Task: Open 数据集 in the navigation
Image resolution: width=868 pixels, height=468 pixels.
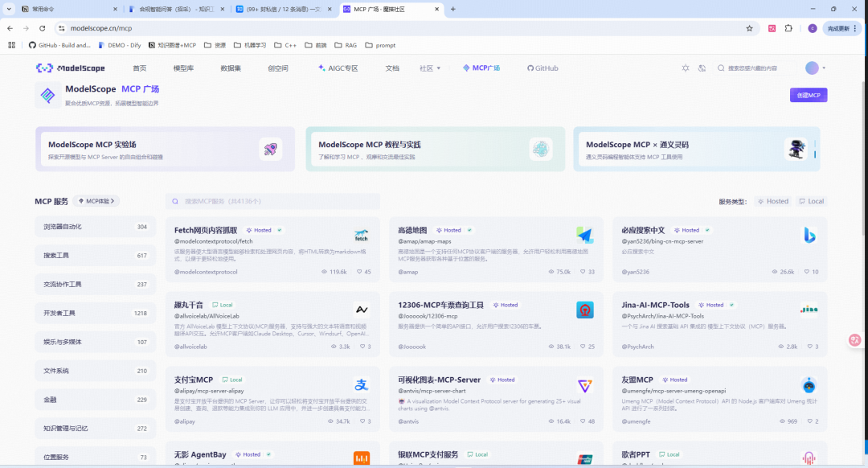Action: point(231,68)
